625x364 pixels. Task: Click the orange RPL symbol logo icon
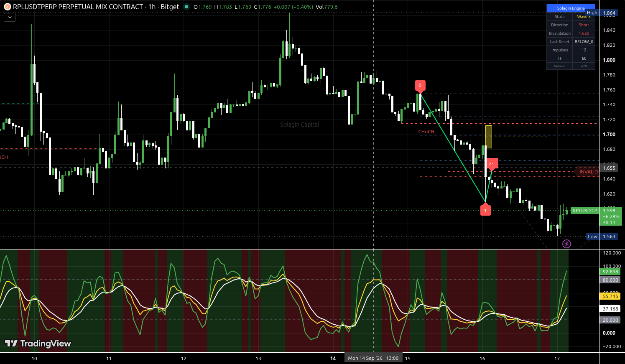point(7,7)
